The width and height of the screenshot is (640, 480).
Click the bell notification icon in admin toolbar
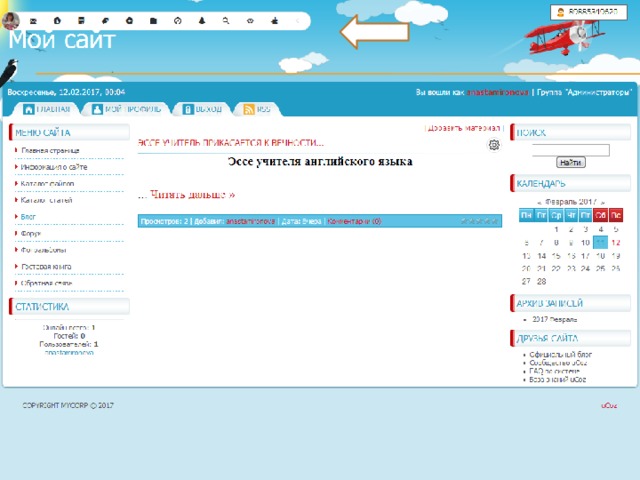202,20
